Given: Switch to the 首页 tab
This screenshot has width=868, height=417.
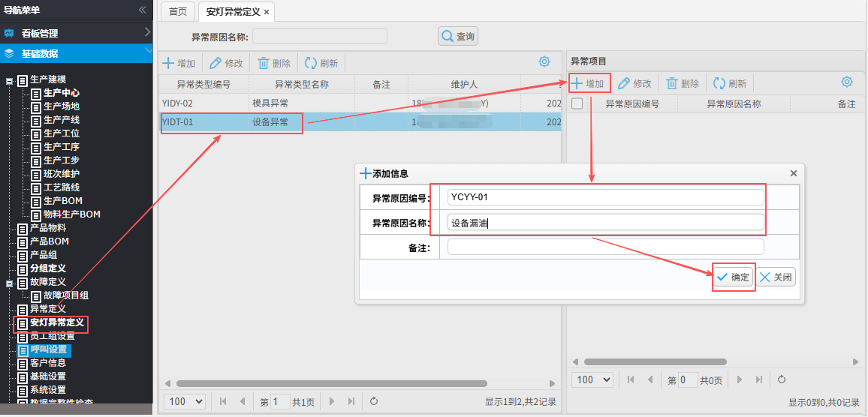Looking at the screenshot, I should (178, 12).
